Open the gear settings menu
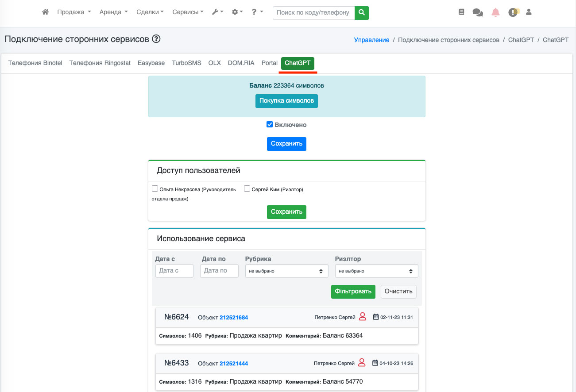The image size is (576, 392). pos(237,12)
